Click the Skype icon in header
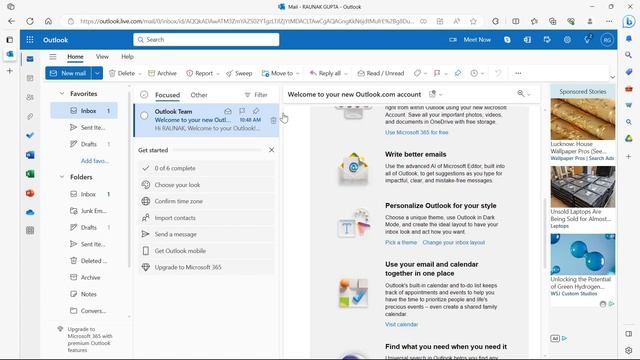640x360 pixels. click(507, 40)
